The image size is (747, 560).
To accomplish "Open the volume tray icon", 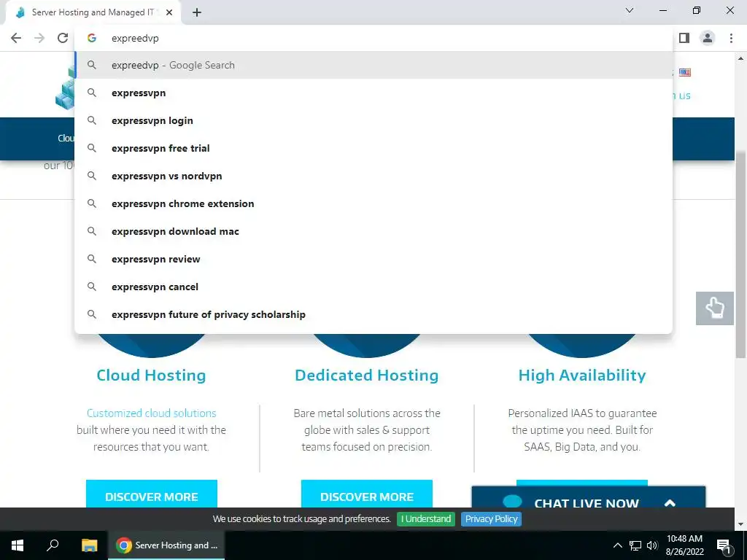I will pos(652,545).
